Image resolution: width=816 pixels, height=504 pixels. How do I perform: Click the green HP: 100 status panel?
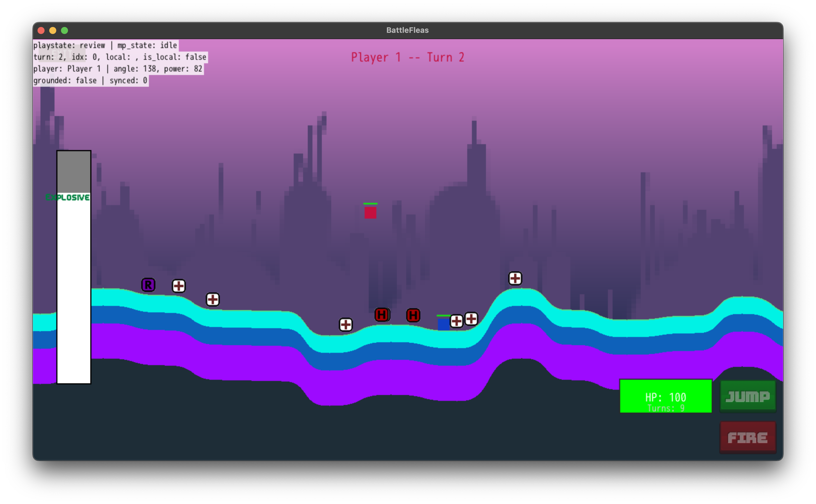click(666, 396)
